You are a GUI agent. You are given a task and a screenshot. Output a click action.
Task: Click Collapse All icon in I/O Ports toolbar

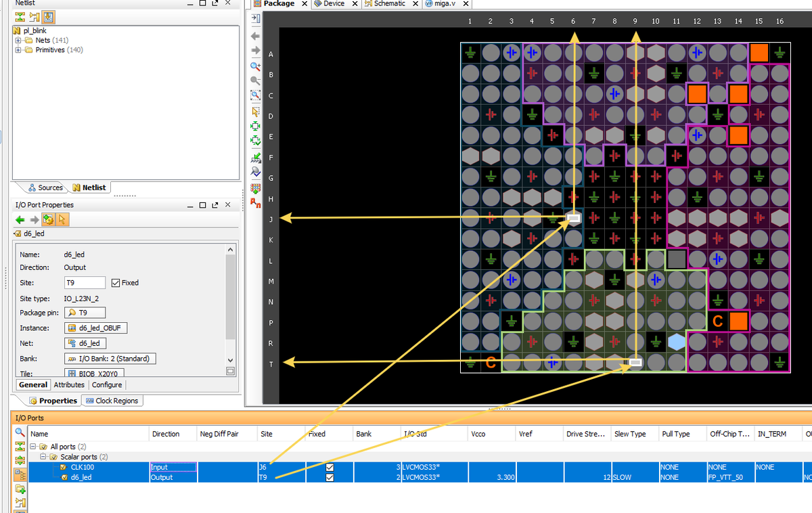20,445
